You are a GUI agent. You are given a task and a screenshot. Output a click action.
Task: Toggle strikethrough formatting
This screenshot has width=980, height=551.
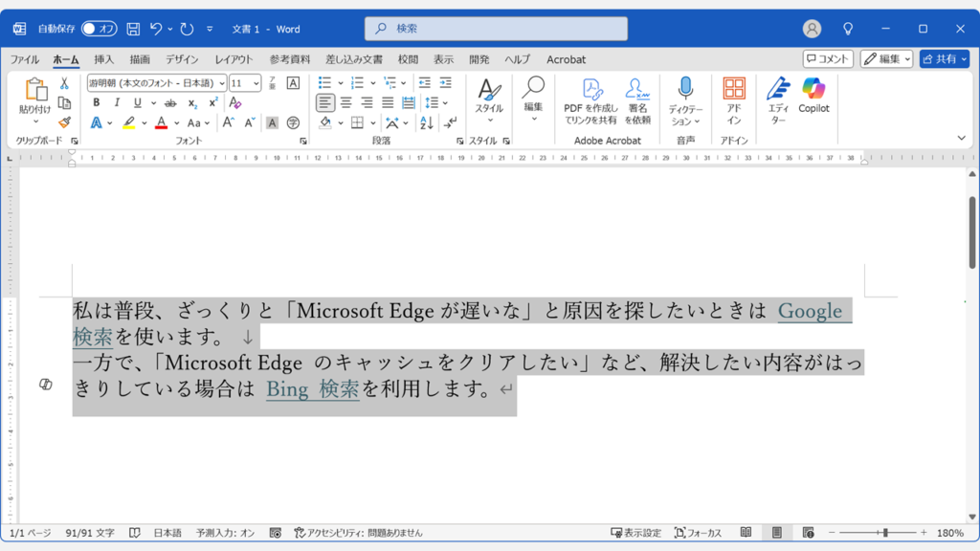(170, 103)
